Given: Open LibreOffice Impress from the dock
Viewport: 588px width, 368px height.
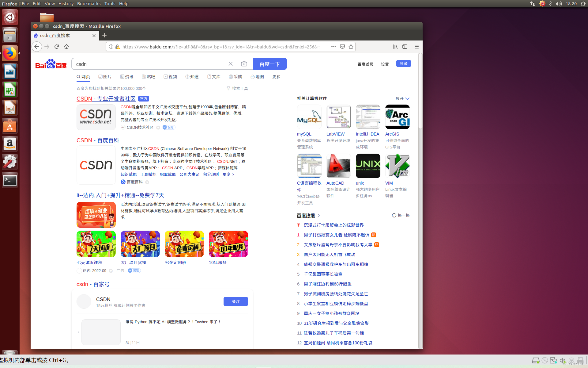Looking at the screenshot, I should 10,108.
